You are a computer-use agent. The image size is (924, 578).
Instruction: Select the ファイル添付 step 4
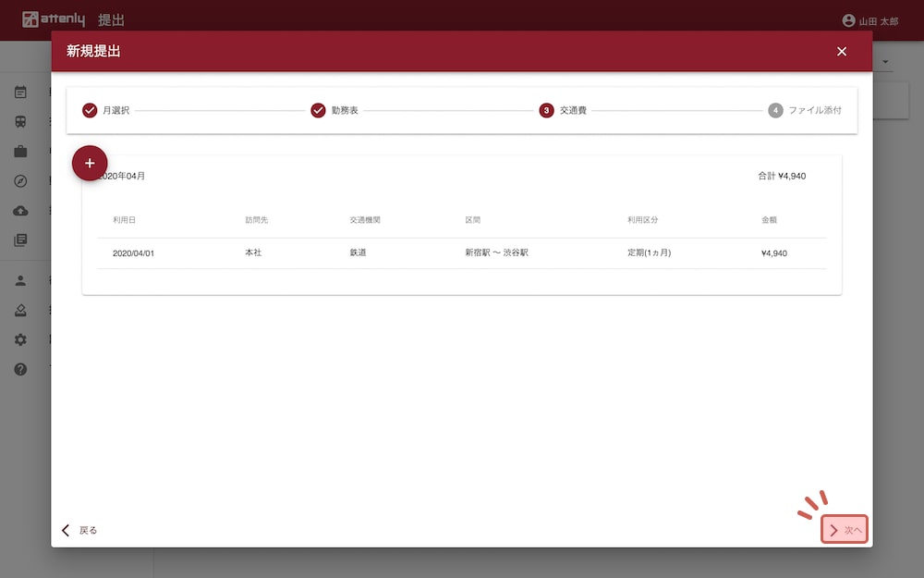click(x=805, y=110)
